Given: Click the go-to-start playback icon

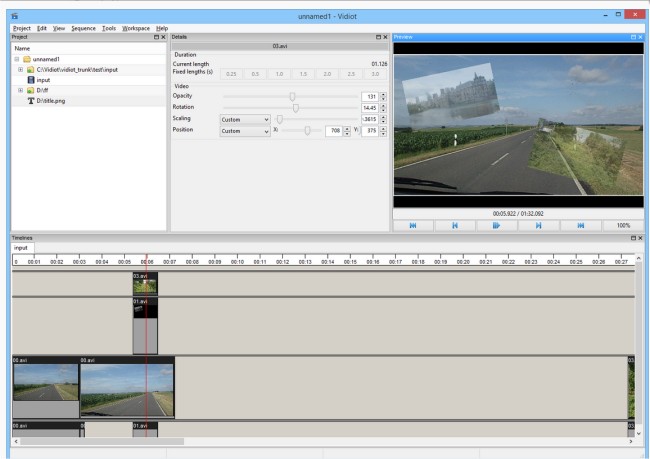Looking at the screenshot, I should click(414, 226).
